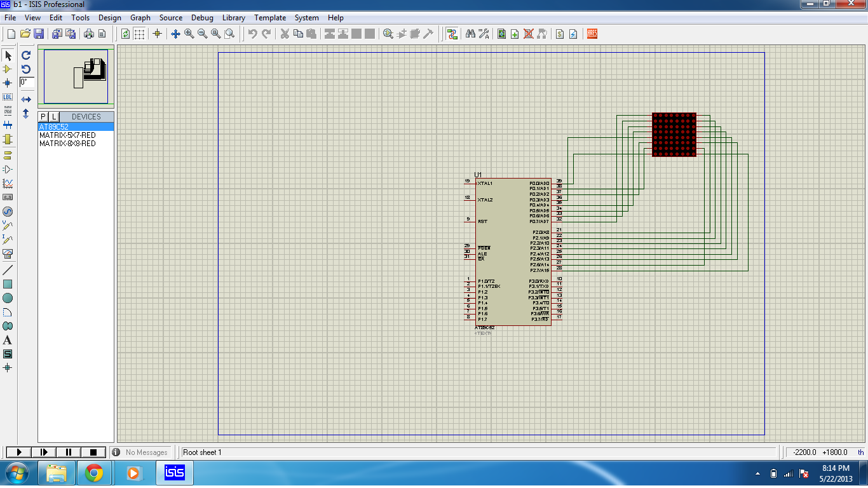Click the rotation angle input field
The image size is (868, 488).
point(27,82)
